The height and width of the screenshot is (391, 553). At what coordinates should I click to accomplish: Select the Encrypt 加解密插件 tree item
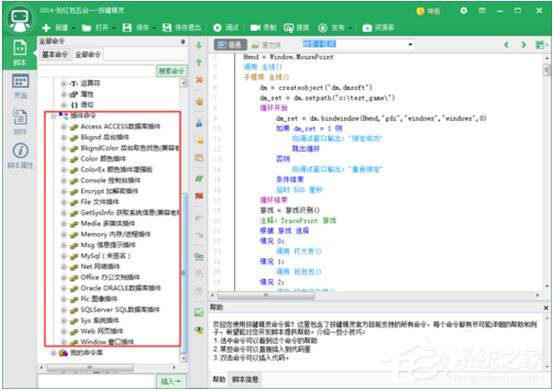[109, 191]
